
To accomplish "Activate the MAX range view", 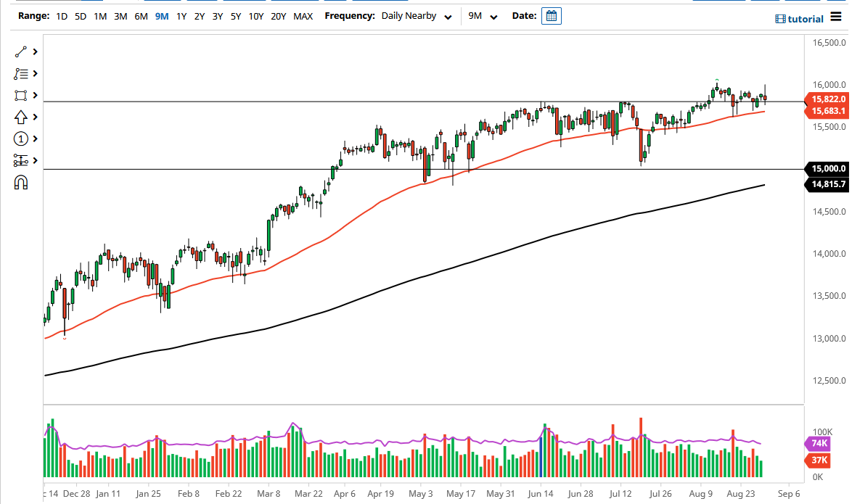I will (303, 15).
